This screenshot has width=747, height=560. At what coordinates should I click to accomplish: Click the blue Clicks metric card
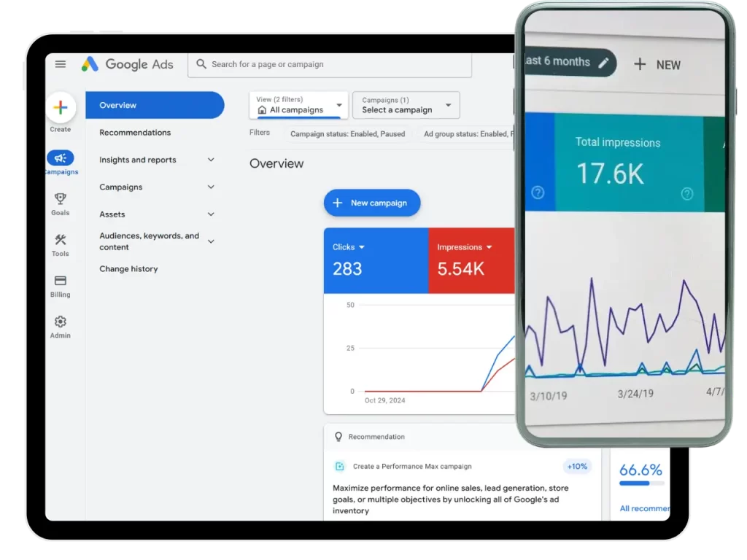(376, 260)
